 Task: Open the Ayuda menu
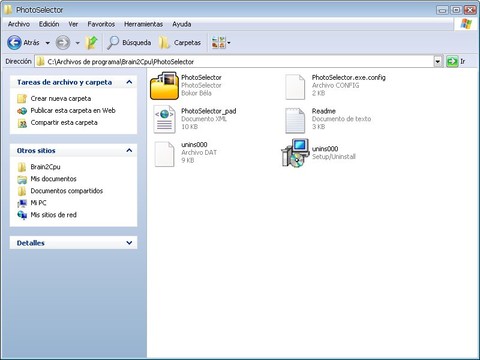point(182,24)
